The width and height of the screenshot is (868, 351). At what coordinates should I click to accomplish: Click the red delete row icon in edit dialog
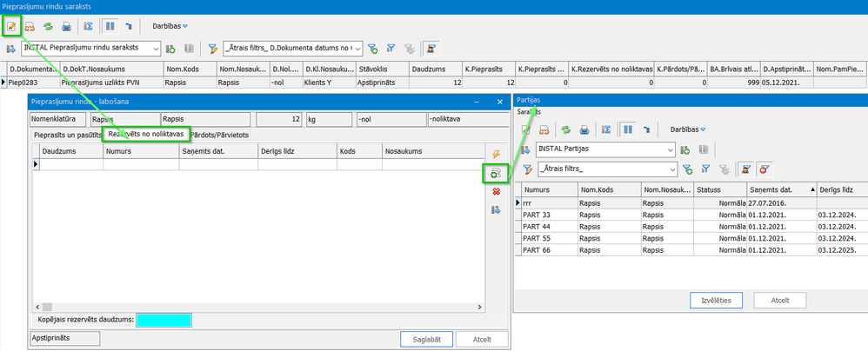[x=496, y=192]
